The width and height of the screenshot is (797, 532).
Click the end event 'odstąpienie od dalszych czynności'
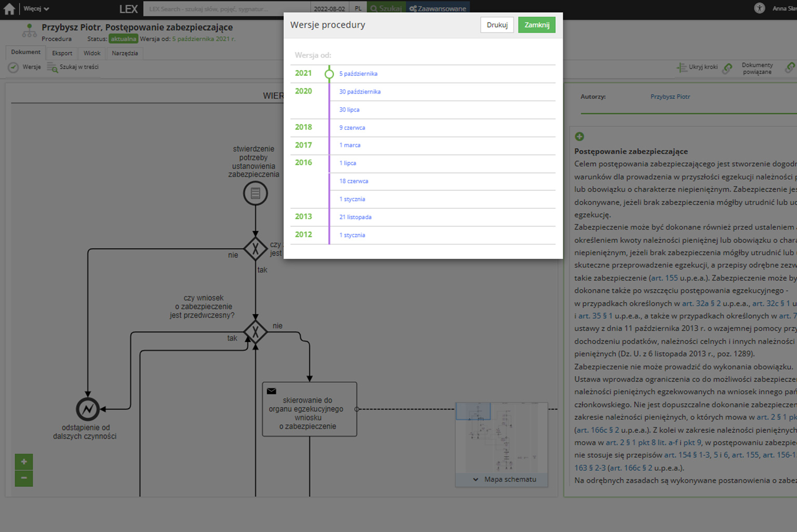pyautogui.click(x=88, y=409)
